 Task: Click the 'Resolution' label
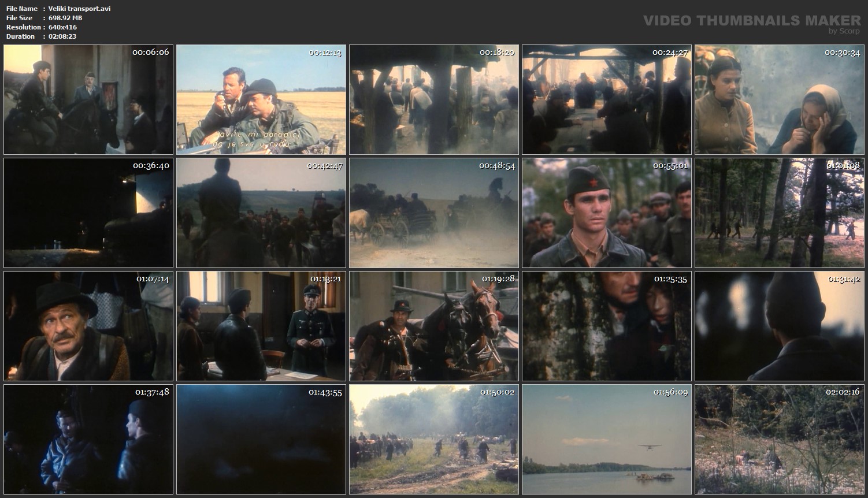(23, 27)
